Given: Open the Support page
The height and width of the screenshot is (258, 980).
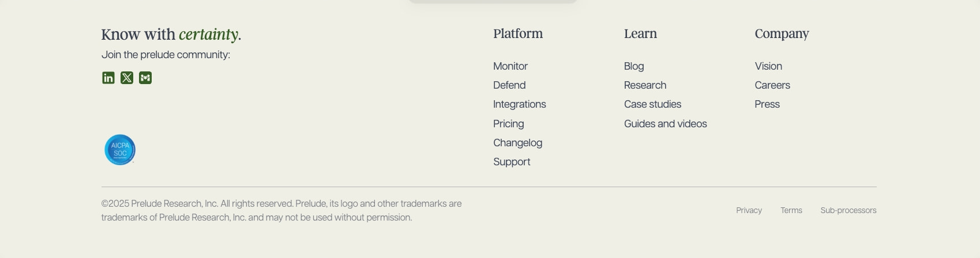Looking at the screenshot, I should click(x=512, y=162).
